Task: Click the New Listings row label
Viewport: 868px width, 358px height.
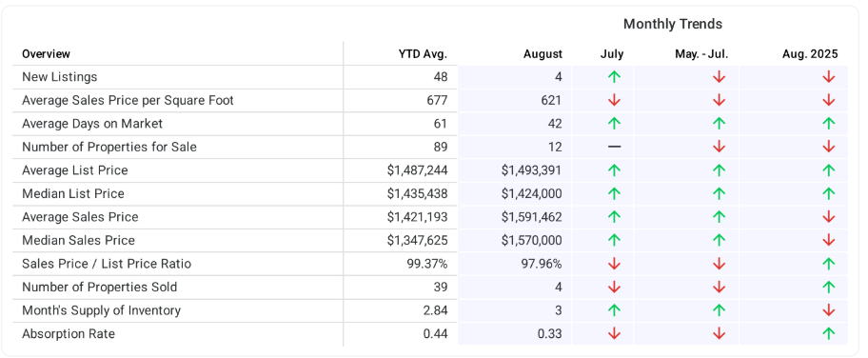Action: coord(60,77)
